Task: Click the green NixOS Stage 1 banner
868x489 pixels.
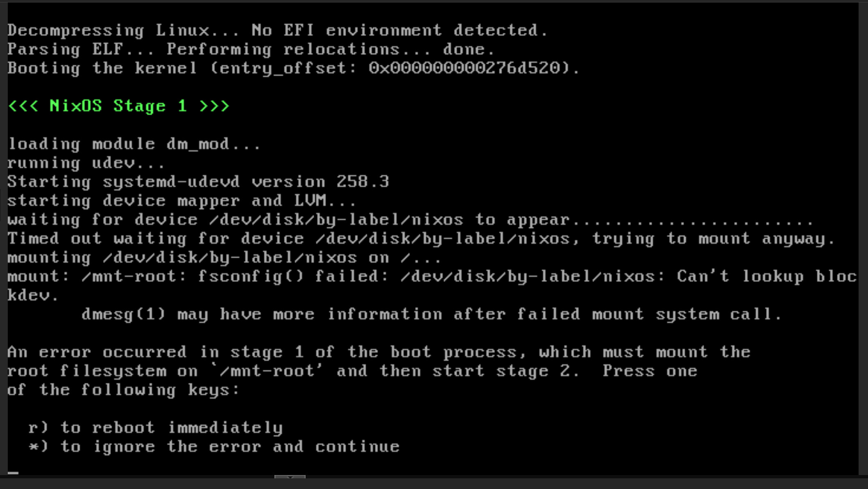Action: (118, 106)
